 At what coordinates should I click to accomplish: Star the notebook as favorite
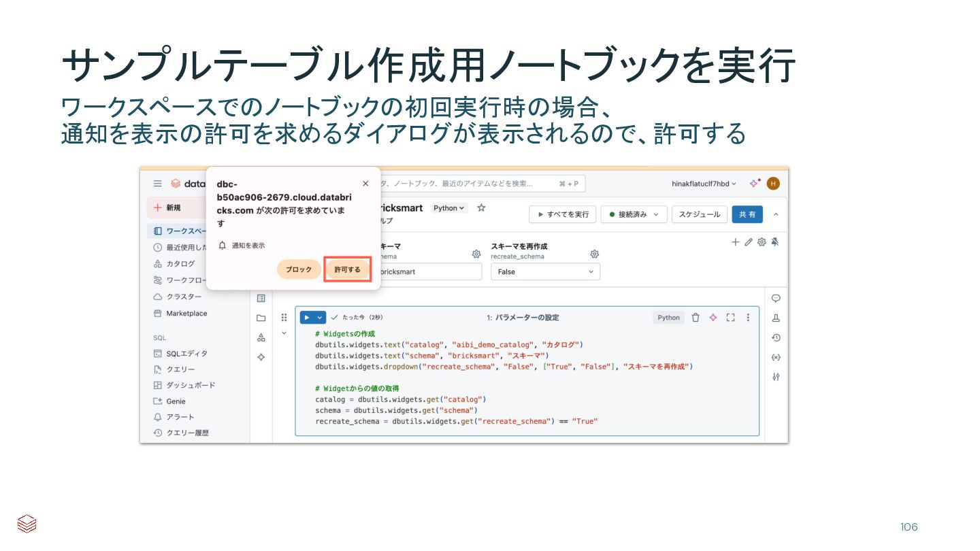tap(481, 207)
